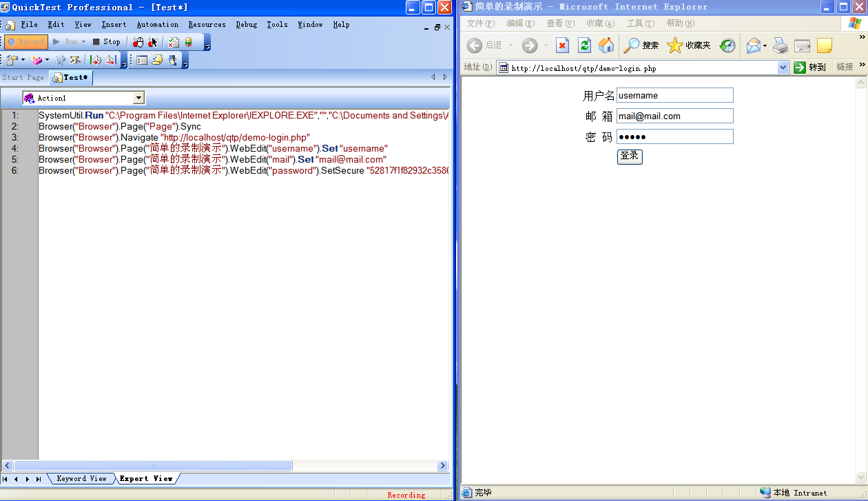Click the Insert Checkpoint icon
The width and height of the screenshot is (868, 501).
click(x=13, y=60)
